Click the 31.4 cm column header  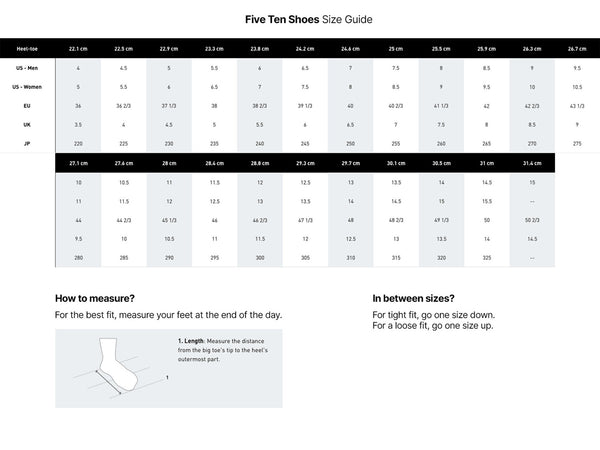(x=531, y=163)
